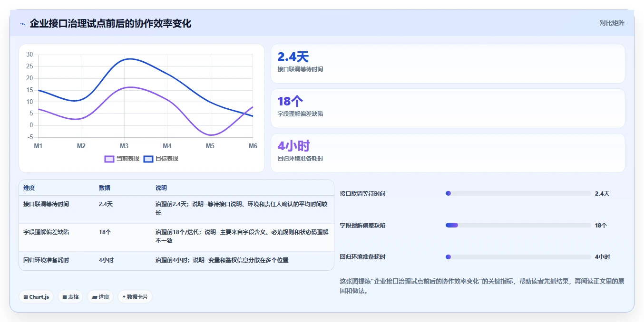
Task: Click the 表格 tag chip
Action: pos(70,297)
